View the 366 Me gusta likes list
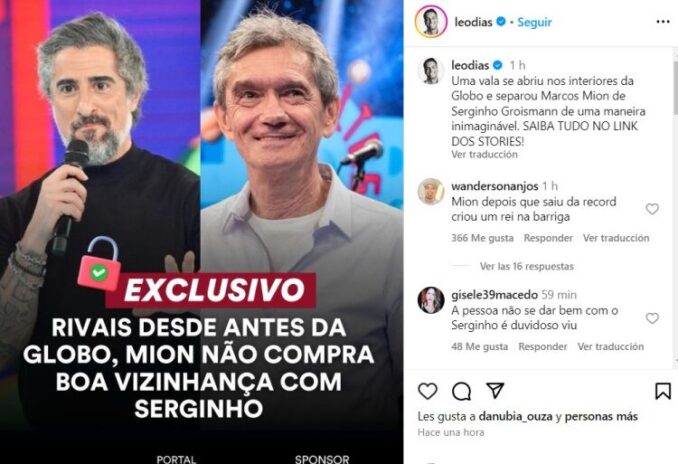This screenshot has width=678, height=464. (x=482, y=238)
